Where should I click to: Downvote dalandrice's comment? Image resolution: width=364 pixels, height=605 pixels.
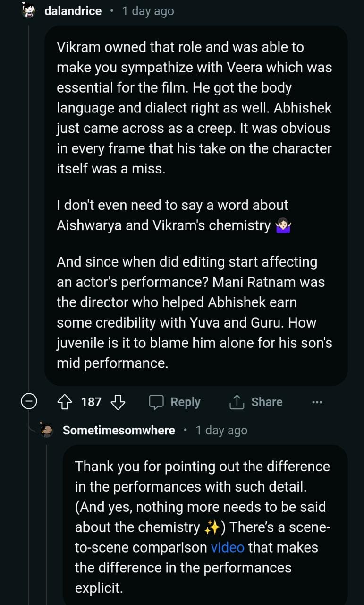click(x=118, y=402)
